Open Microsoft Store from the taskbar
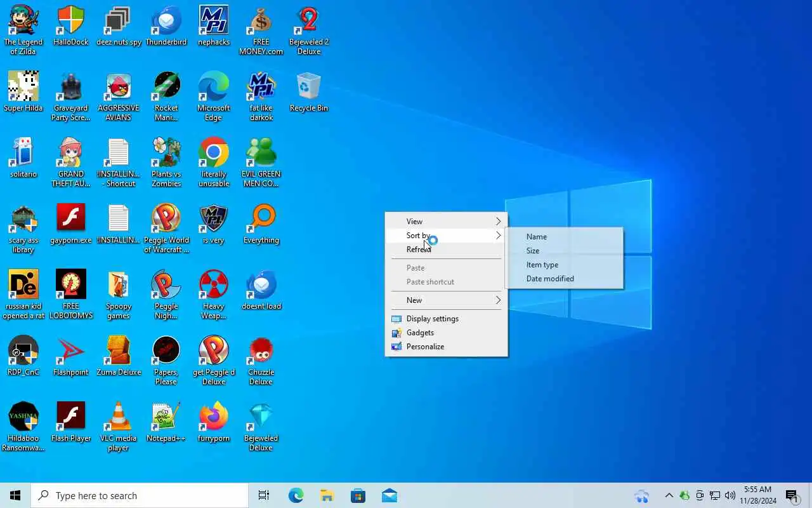This screenshot has height=508, width=812. point(358,495)
